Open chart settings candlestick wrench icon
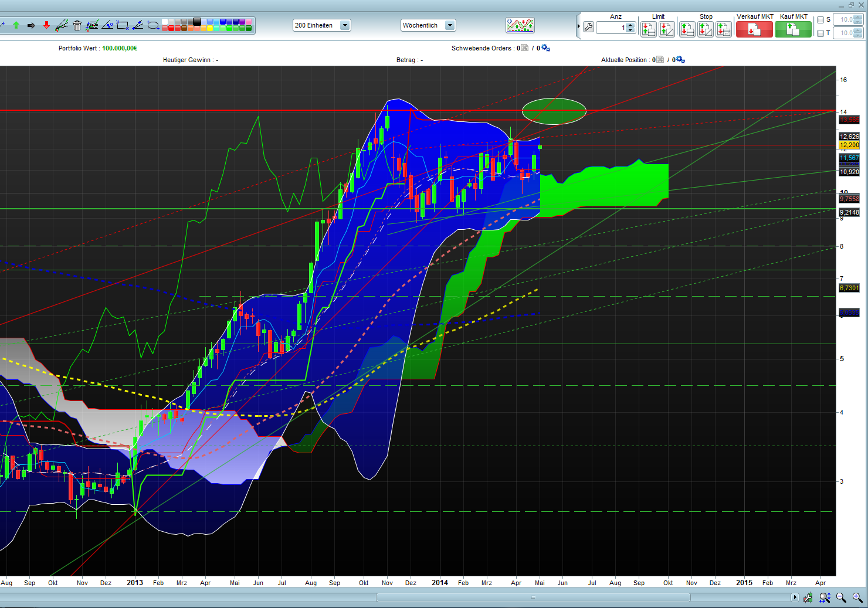Image resolution: width=868 pixels, height=608 pixels. click(x=808, y=597)
